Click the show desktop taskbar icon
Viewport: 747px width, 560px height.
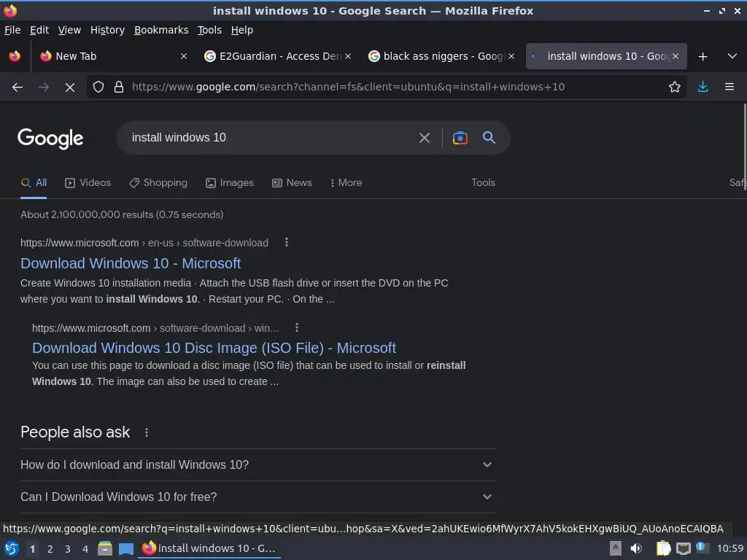click(125, 549)
